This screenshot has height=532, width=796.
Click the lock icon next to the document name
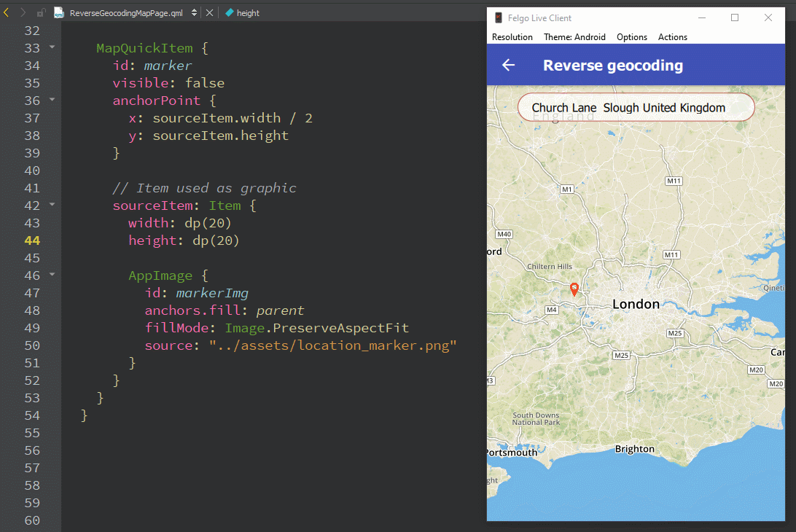(41, 12)
